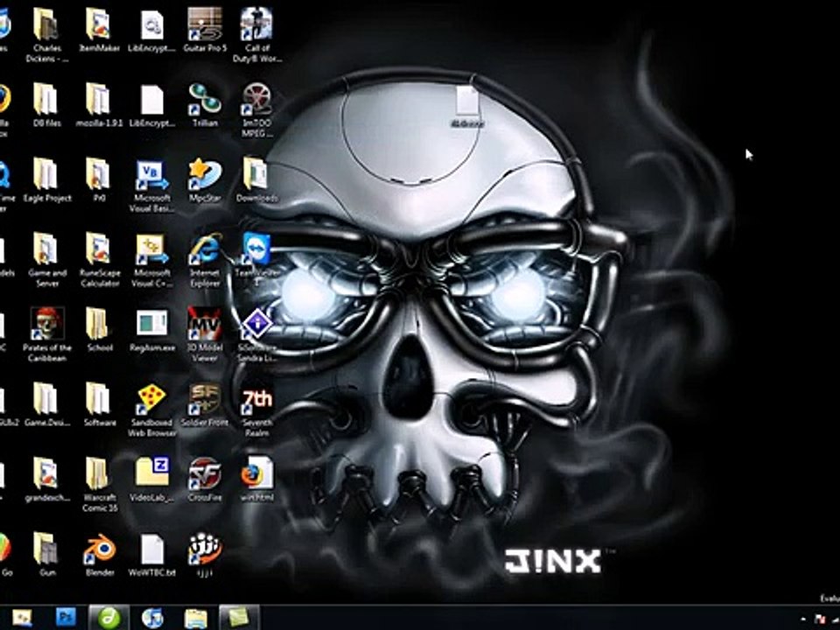This screenshot has width=840, height=630.
Task: Open the Gun folder
Action: pyautogui.click(x=46, y=555)
